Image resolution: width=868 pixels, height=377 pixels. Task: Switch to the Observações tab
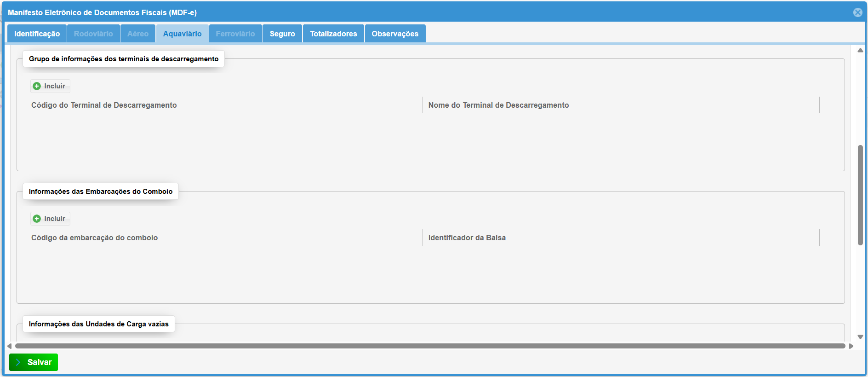pyautogui.click(x=395, y=34)
